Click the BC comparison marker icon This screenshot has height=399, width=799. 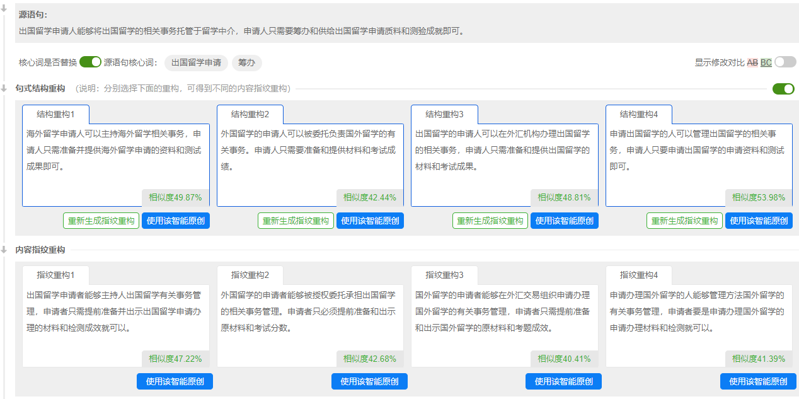[x=766, y=63]
